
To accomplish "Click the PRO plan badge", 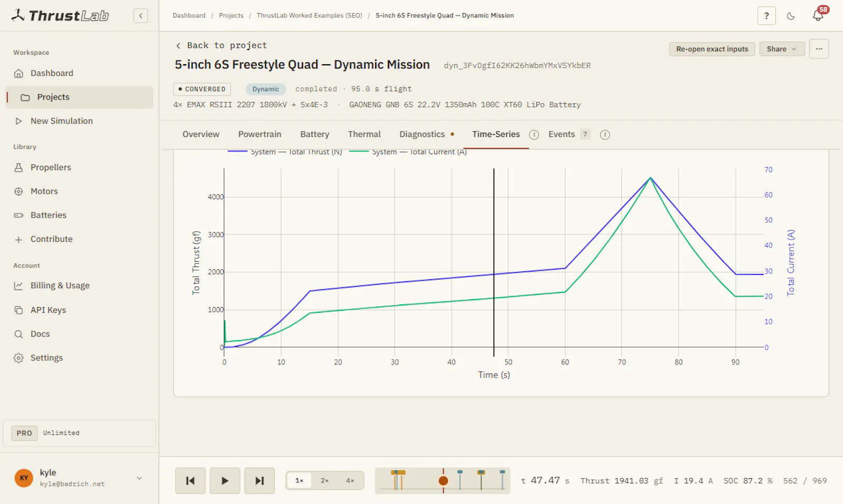I will point(24,433).
